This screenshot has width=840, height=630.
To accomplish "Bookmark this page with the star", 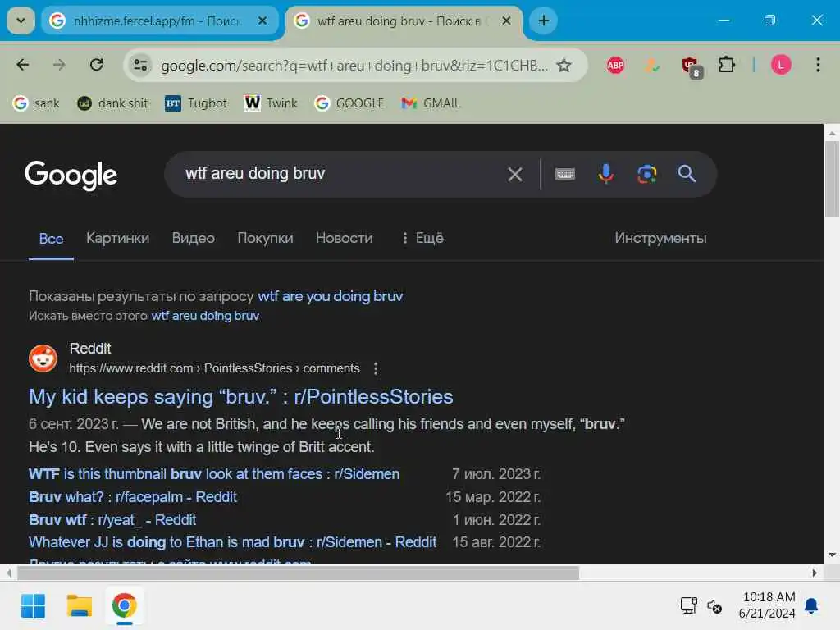I will tap(564, 66).
